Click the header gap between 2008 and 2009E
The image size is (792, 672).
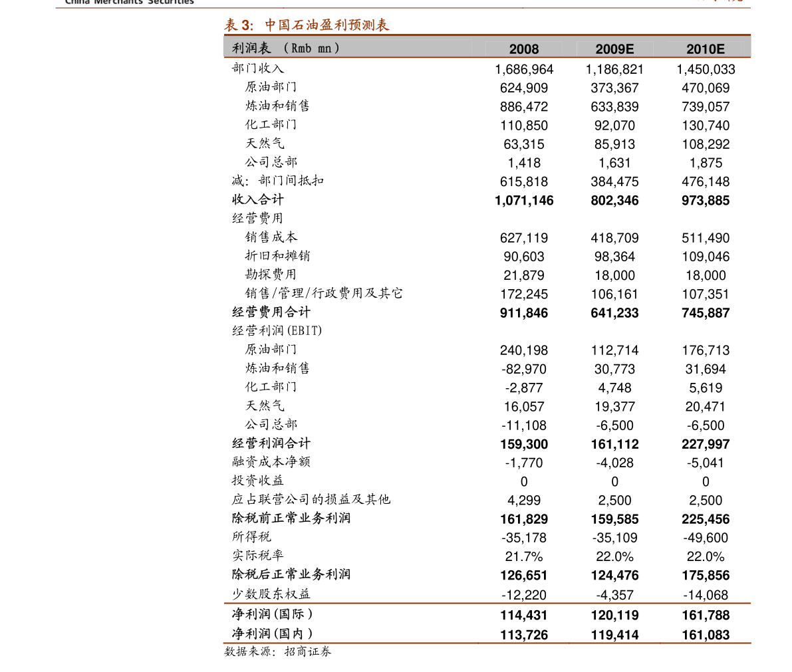click(x=567, y=48)
